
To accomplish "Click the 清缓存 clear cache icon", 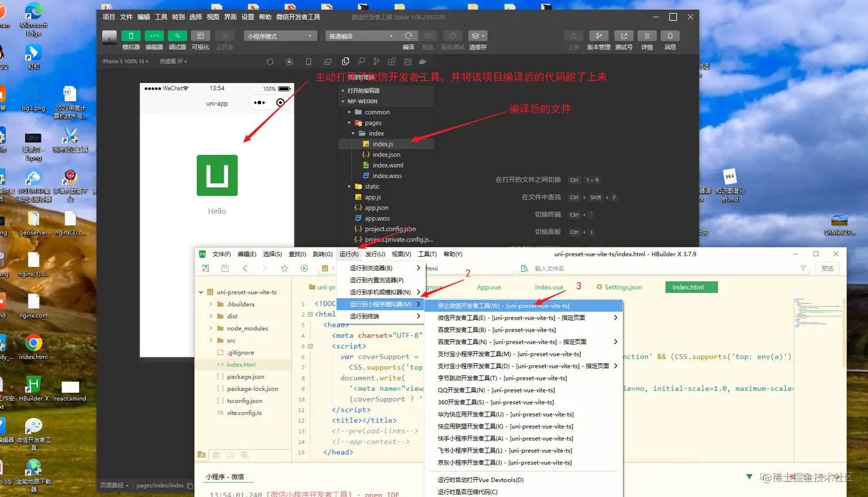I will pyautogui.click(x=478, y=36).
